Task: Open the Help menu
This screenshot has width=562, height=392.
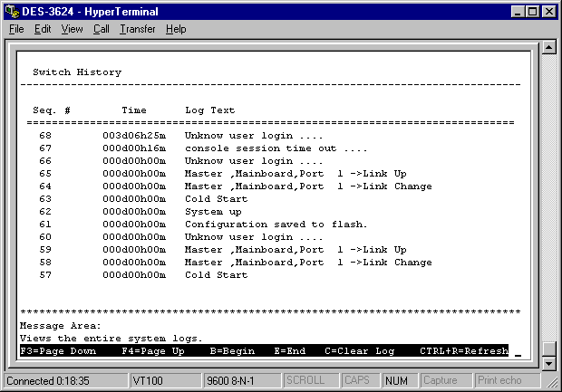Action: (x=176, y=29)
